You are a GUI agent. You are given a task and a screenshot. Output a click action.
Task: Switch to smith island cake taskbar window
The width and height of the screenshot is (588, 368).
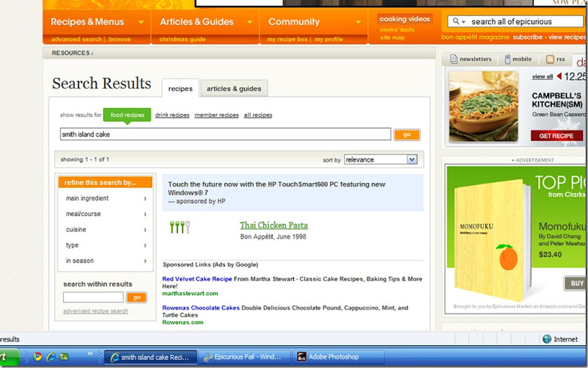pyautogui.click(x=151, y=357)
